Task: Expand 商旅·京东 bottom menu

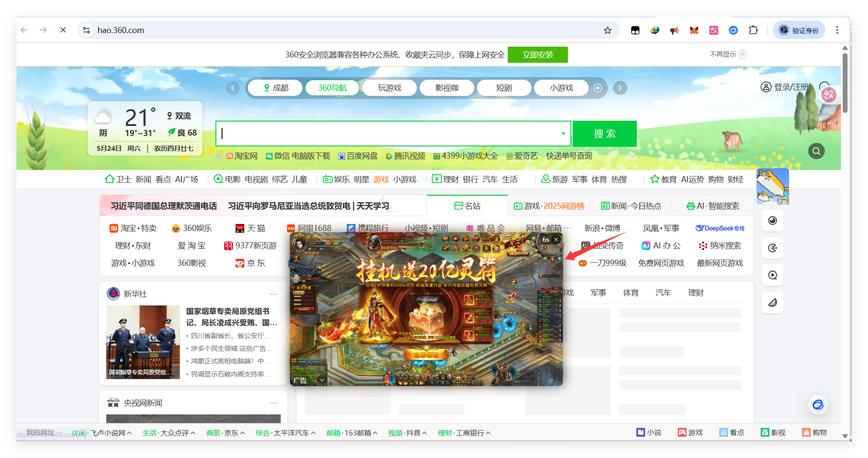Action: coord(243,433)
